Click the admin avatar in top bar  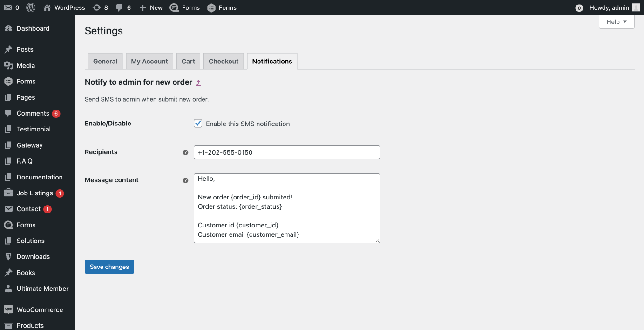[x=636, y=7]
